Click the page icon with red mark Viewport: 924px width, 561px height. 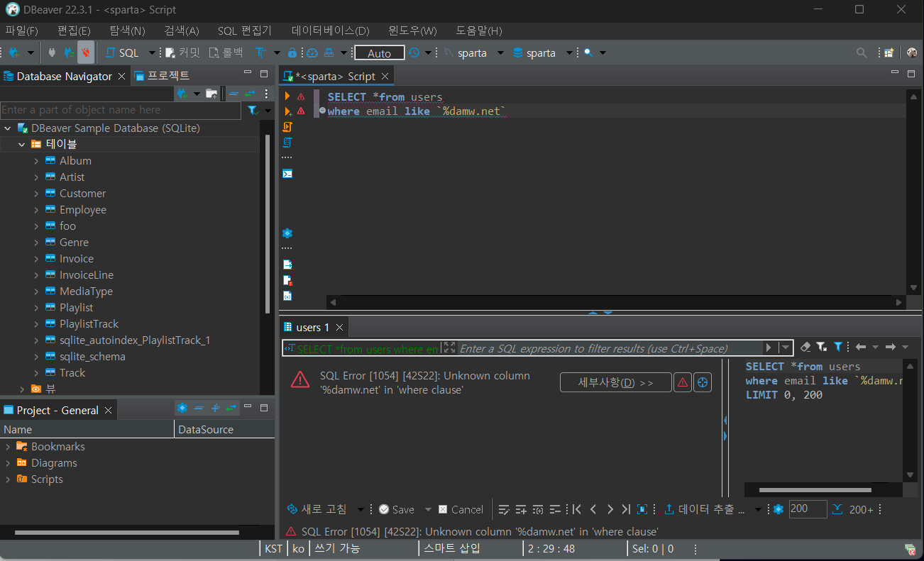pos(287,280)
